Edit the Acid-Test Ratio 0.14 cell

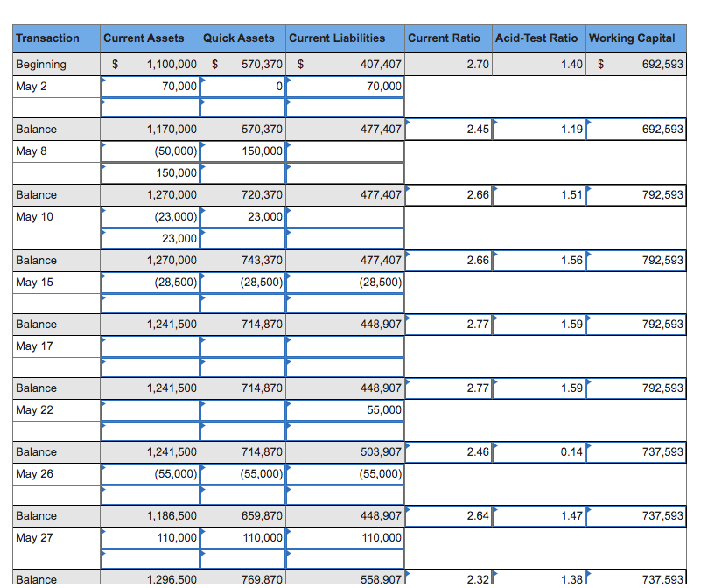click(x=539, y=452)
